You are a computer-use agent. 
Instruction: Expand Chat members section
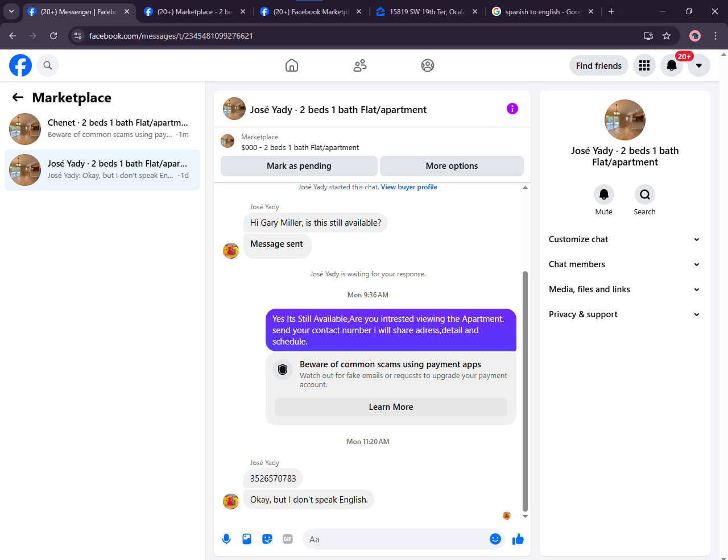point(624,264)
